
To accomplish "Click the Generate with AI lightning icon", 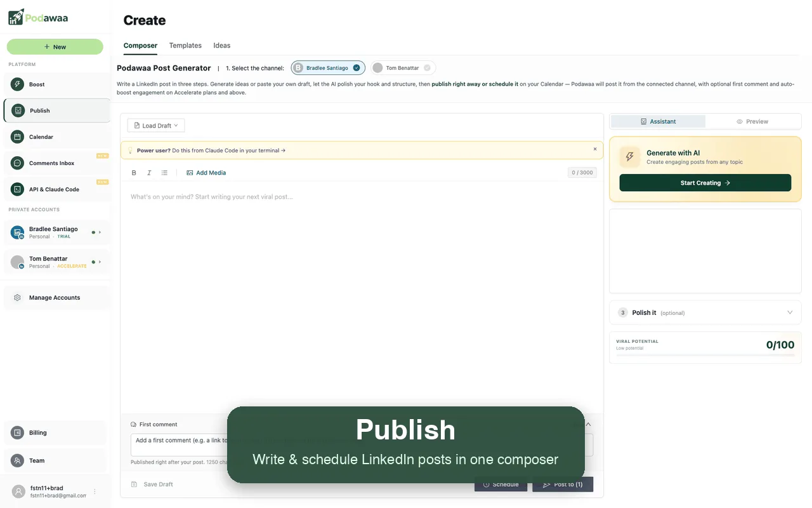I will tap(630, 157).
